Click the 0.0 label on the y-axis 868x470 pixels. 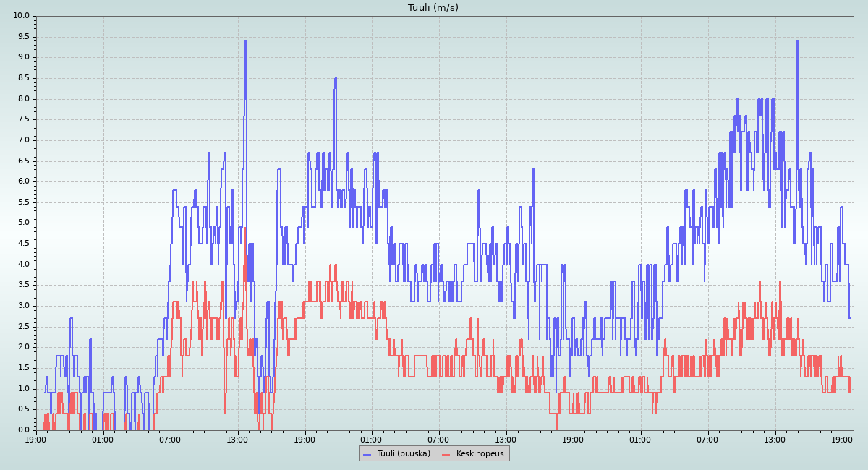point(24,430)
